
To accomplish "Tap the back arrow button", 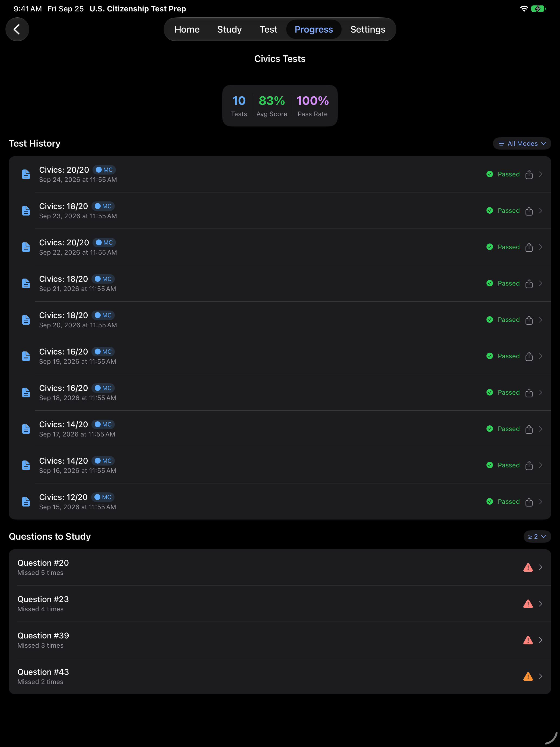I will [x=17, y=29].
